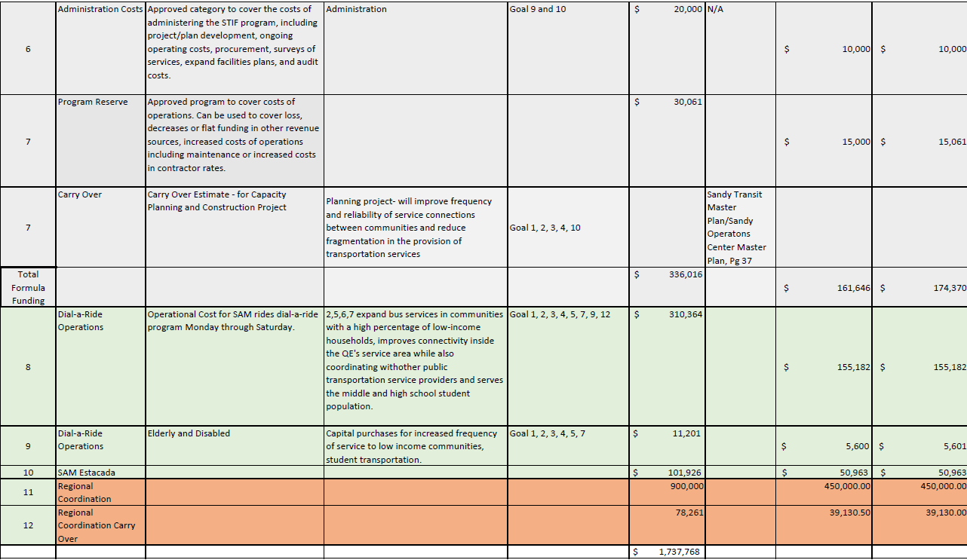Click the row number 12 cell
This screenshot has width=967, height=560.
coord(28,525)
